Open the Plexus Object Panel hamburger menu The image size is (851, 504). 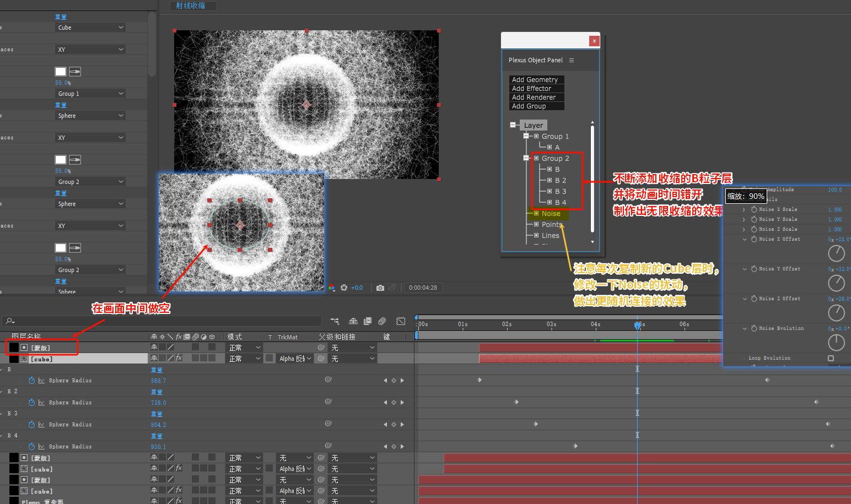click(572, 60)
